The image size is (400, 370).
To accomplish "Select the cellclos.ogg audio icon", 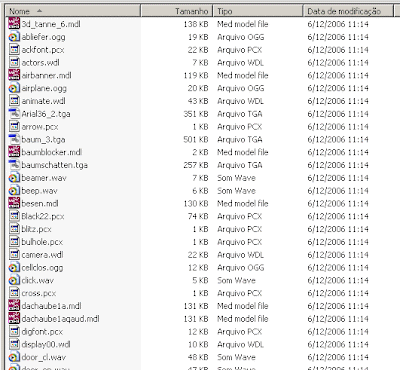I will [14, 268].
